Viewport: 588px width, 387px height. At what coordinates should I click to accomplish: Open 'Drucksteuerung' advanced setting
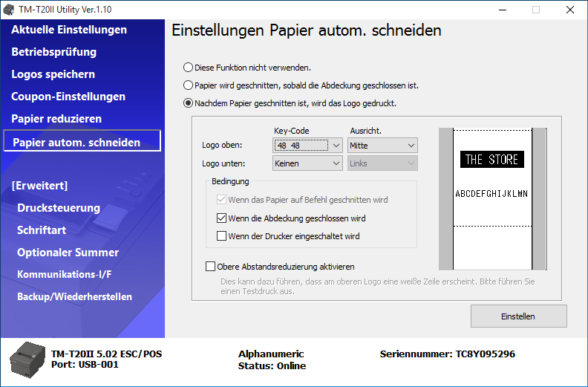59,208
